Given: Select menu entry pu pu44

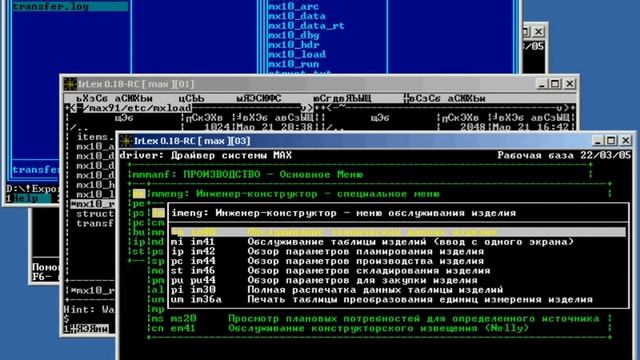Looking at the screenshot, I should point(324,280).
